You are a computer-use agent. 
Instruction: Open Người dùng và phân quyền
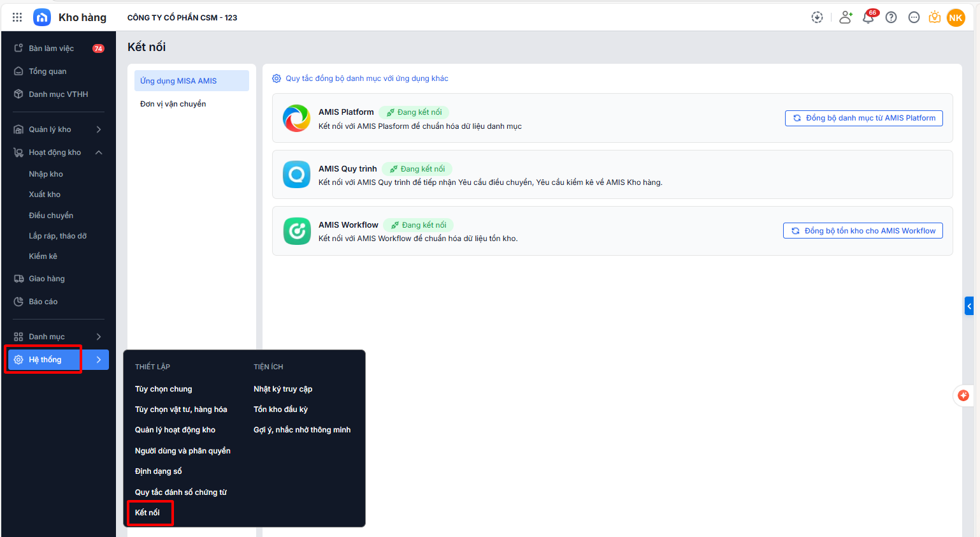coord(183,451)
